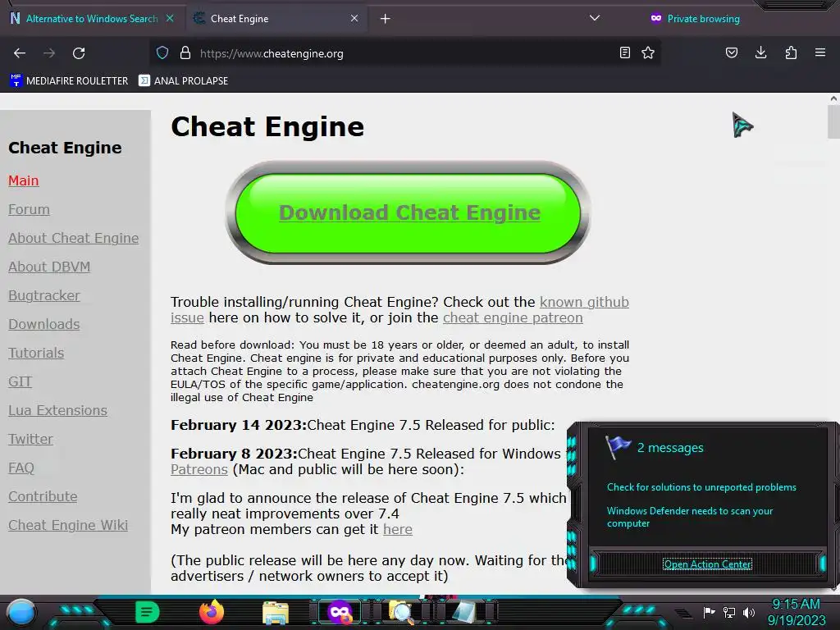Open the Twitter link
Image resolution: width=840 pixels, height=630 pixels.
[30, 440]
